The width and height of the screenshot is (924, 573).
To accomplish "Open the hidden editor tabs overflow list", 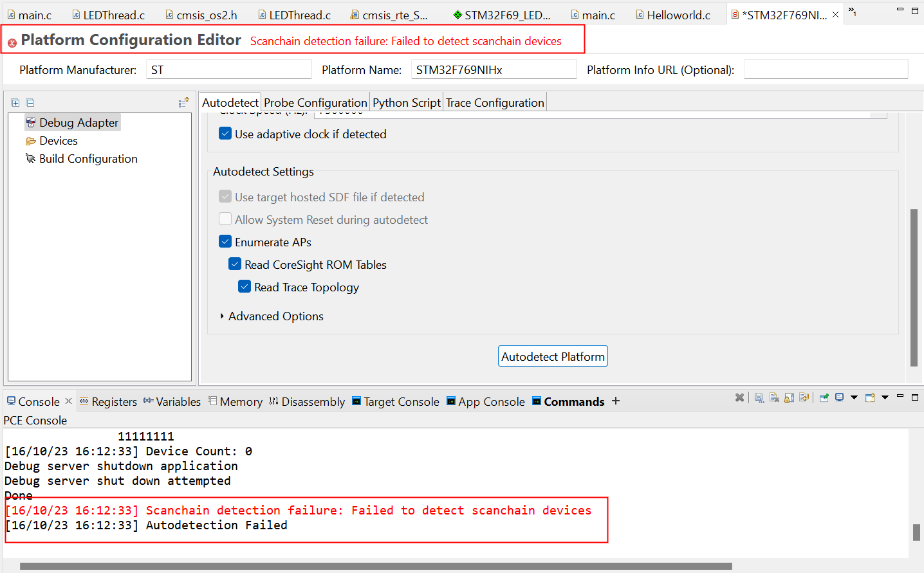I will (852, 11).
